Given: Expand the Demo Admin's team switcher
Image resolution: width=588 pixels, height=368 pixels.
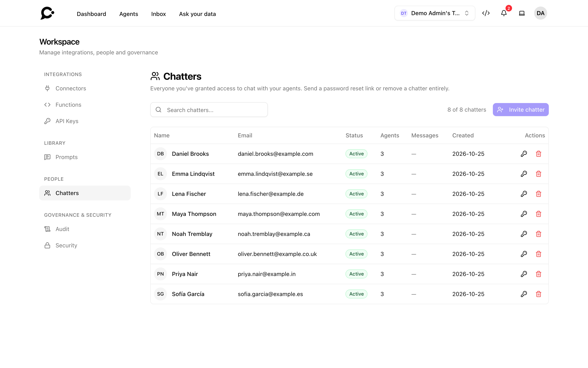Looking at the screenshot, I should click(435, 13).
